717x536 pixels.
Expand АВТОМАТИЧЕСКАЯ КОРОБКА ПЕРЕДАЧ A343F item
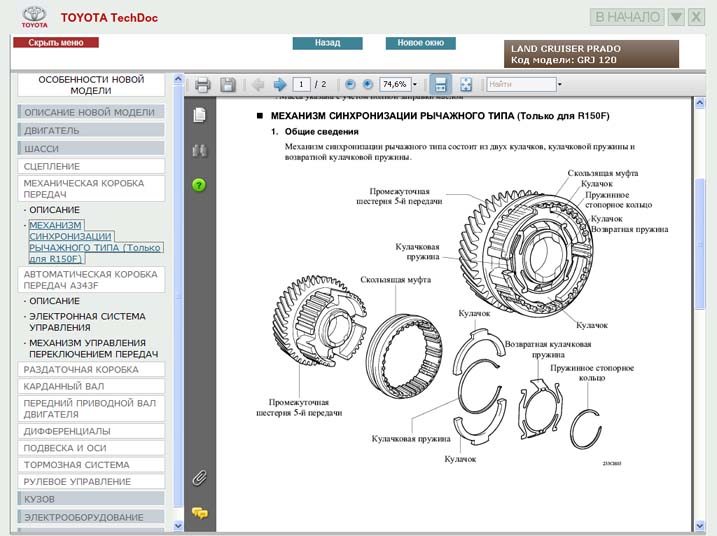point(91,279)
